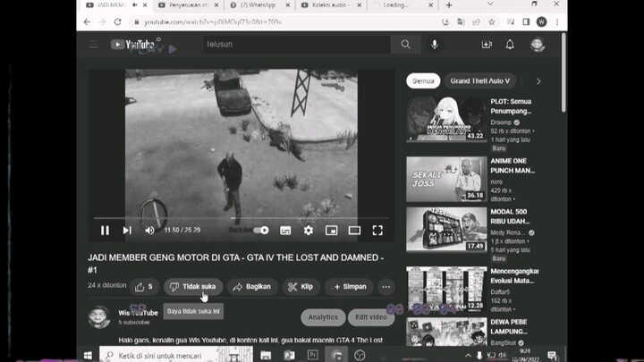644x362 pixels.
Task: Skip to the next video
Action: click(x=127, y=231)
